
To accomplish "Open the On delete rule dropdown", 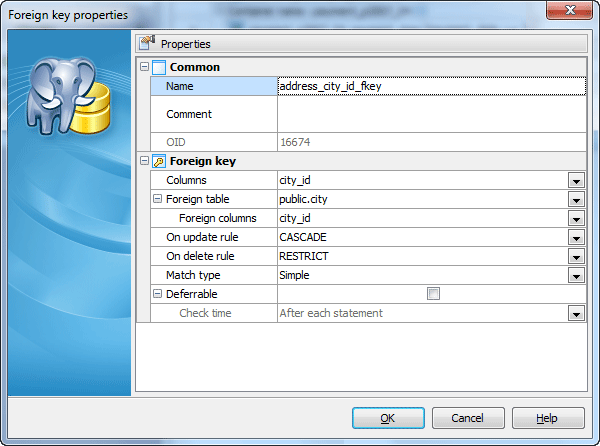I will [x=576, y=256].
